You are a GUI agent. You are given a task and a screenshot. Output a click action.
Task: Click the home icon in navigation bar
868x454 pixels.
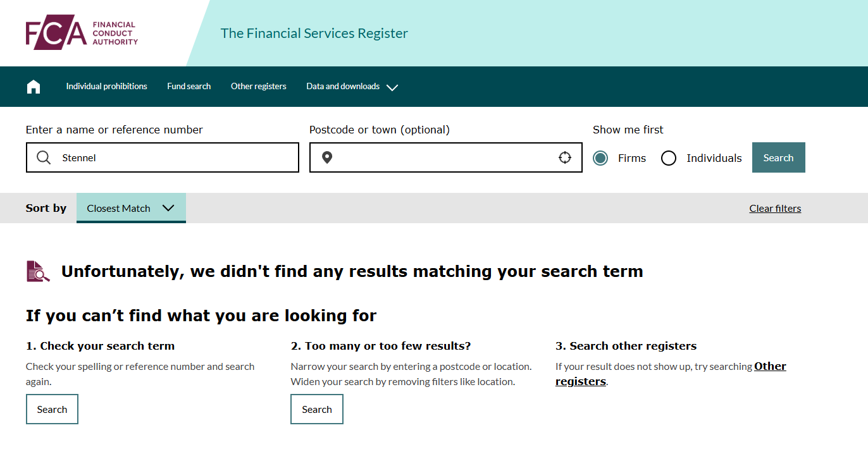pyautogui.click(x=34, y=87)
